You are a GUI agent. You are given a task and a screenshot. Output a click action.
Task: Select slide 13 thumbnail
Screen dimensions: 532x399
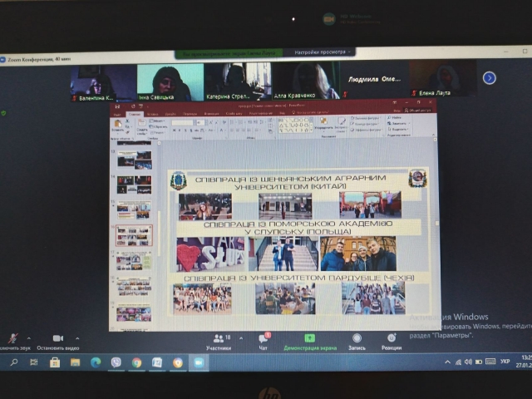(135, 160)
